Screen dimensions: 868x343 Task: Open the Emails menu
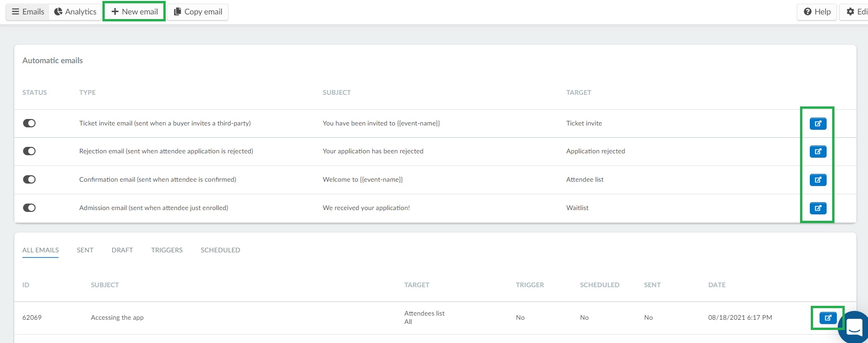point(27,12)
